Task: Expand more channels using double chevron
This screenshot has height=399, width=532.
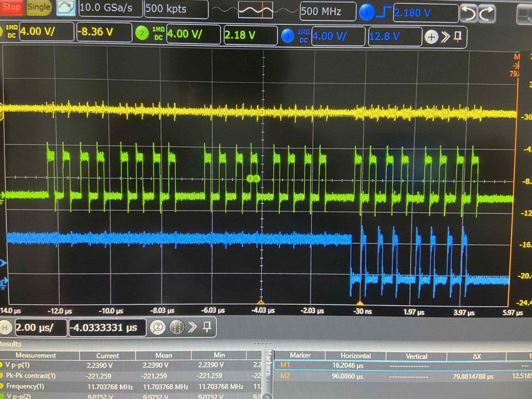Action: (x=445, y=37)
